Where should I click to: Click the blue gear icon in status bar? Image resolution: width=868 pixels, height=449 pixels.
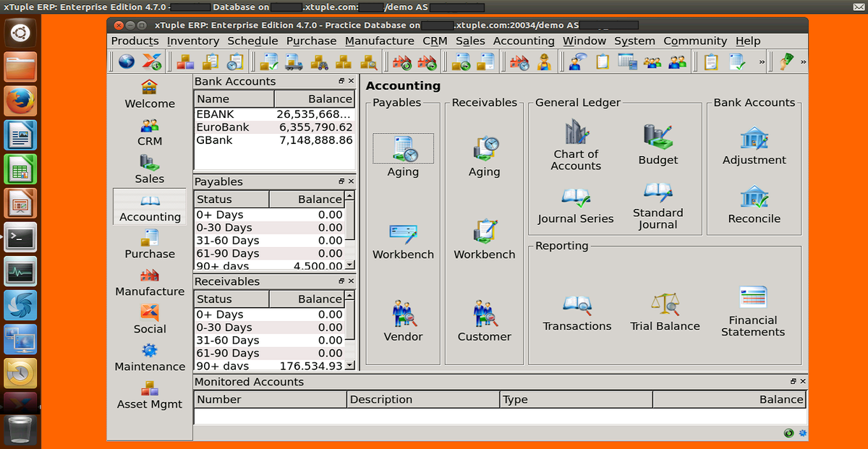click(802, 433)
